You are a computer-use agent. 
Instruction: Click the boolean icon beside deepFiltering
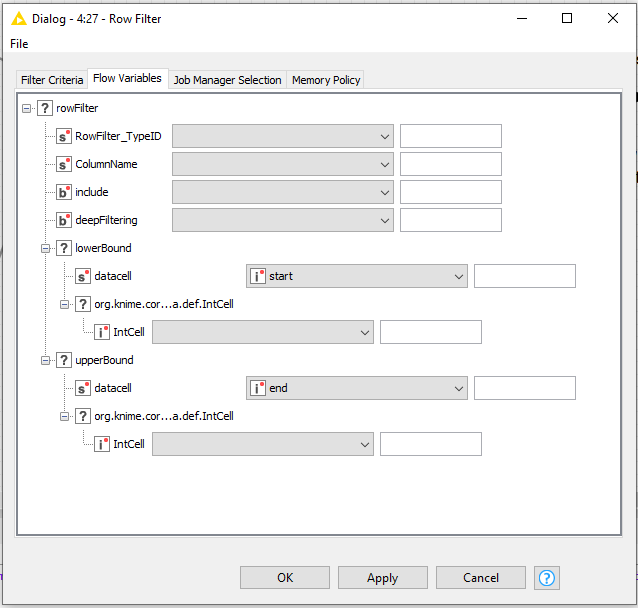tap(64, 220)
